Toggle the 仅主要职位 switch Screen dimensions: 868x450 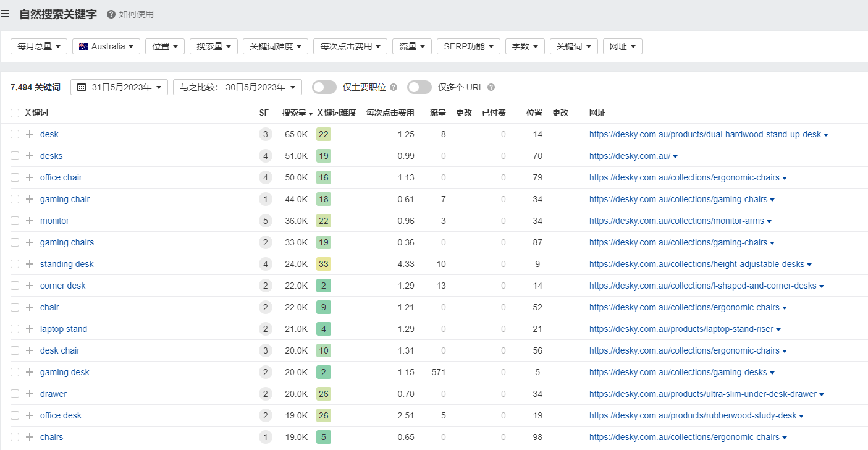(324, 87)
